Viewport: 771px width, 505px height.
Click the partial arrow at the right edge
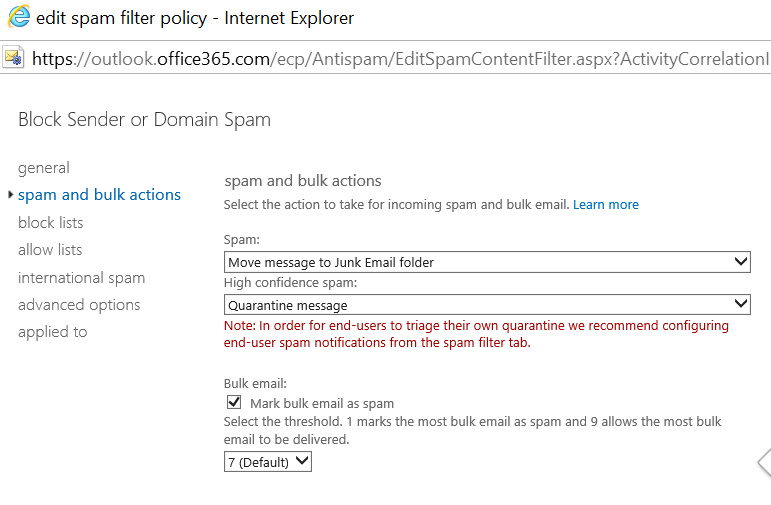tap(763, 461)
